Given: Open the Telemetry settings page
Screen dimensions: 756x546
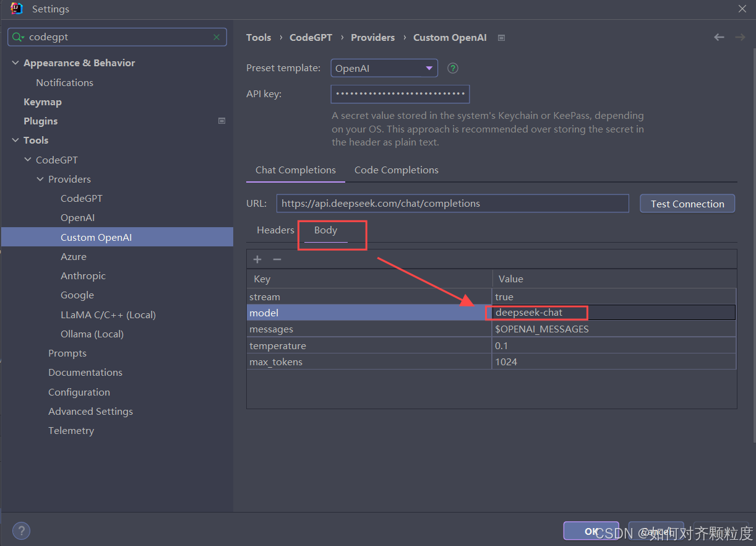Looking at the screenshot, I should tap(71, 430).
